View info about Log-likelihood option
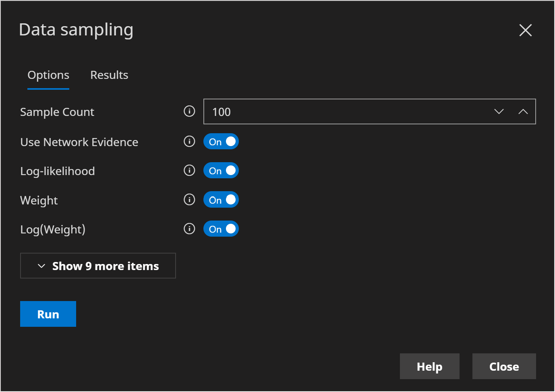Screen dimensions: 555x392 [189, 170]
